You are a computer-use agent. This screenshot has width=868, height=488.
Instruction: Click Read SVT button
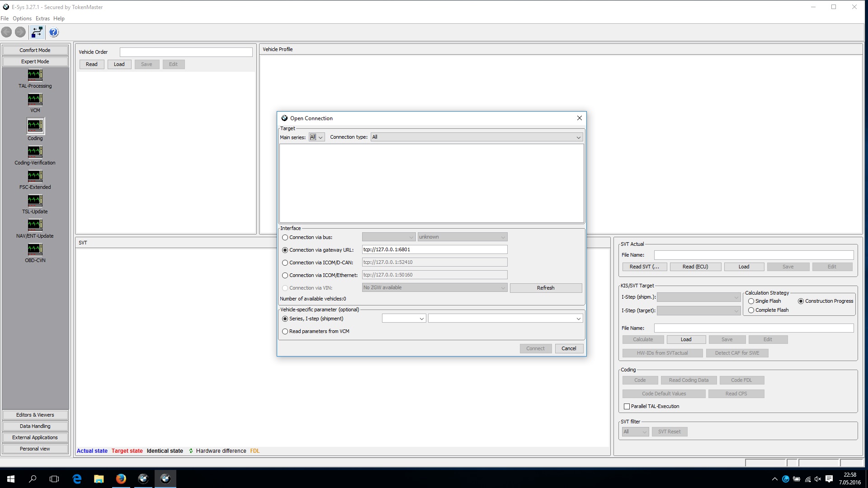pos(644,267)
